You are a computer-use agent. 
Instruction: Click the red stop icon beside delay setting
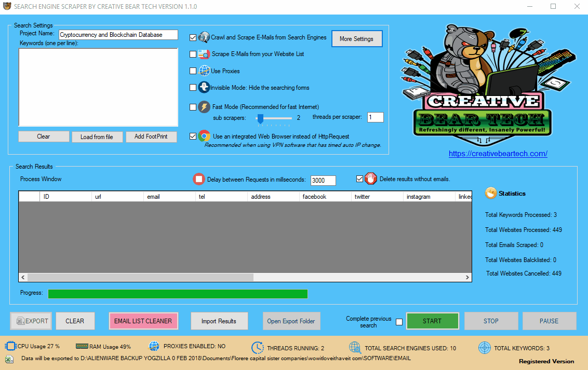pyautogui.click(x=199, y=179)
